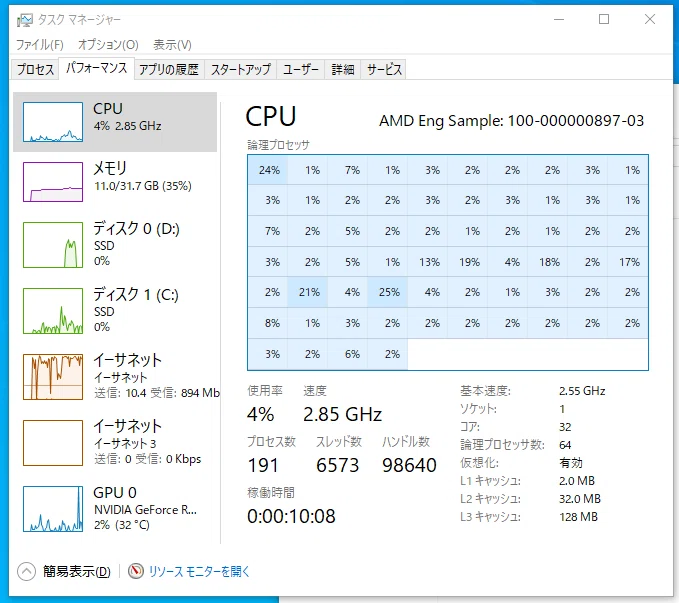Select the GPU 0 graph thumbnail
This screenshot has width=679, height=603.
pyautogui.click(x=53, y=509)
